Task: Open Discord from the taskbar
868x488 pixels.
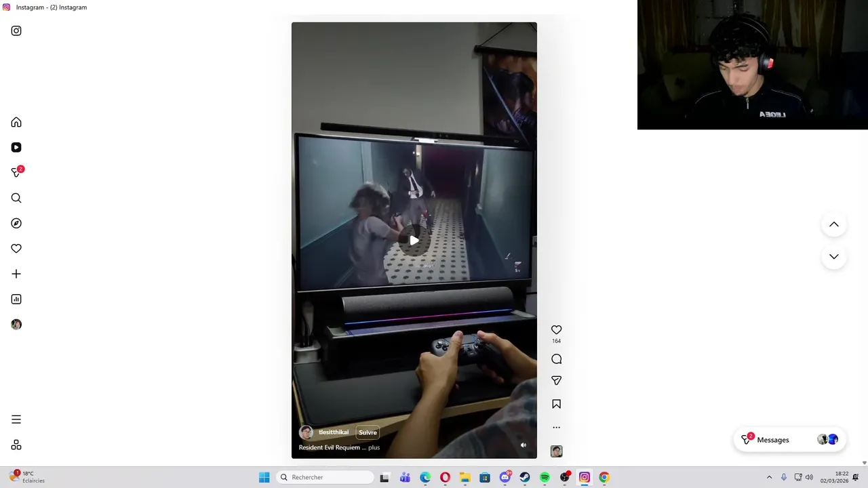Action: point(505,477)
